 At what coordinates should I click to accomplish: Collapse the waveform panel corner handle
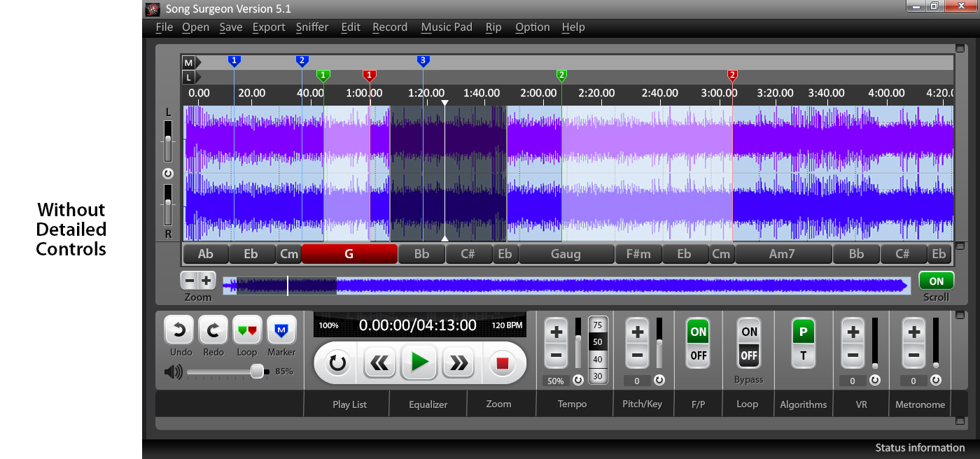(960, 49)
